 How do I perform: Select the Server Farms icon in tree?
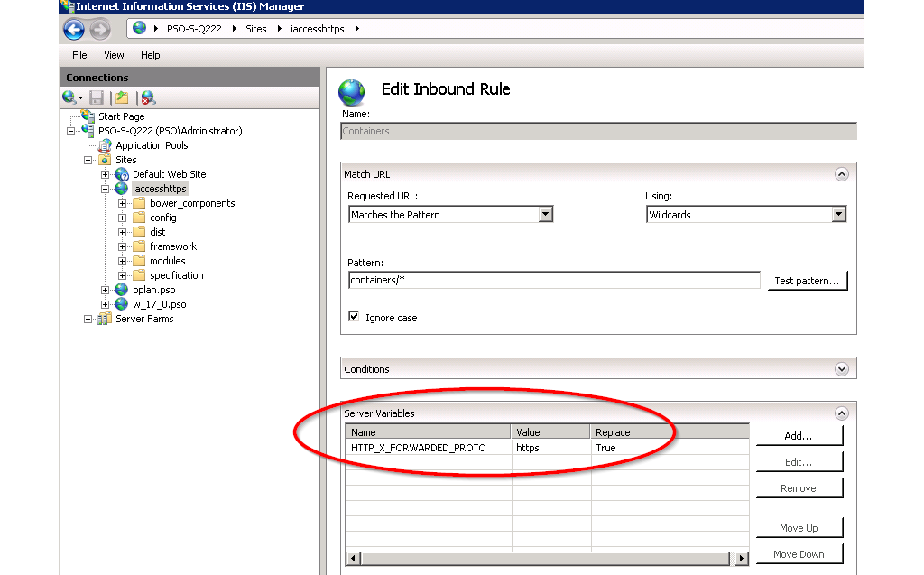pyautogui.click(x=105, y=319)
